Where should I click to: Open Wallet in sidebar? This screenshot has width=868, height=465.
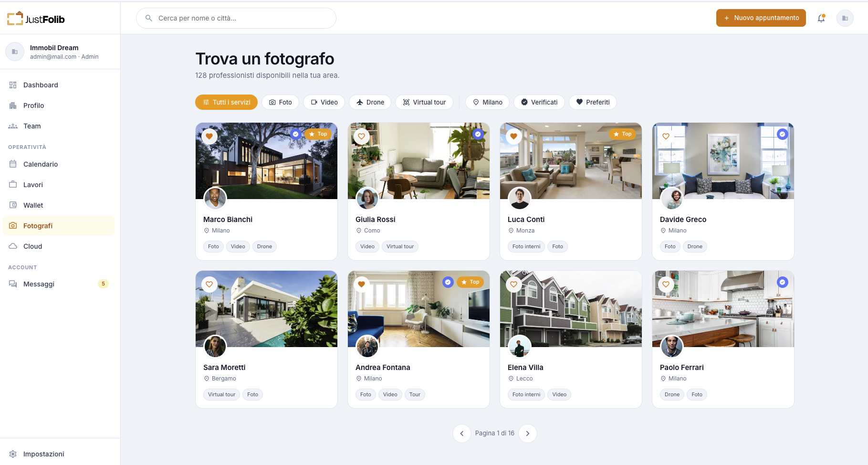[x=58, y=205]
